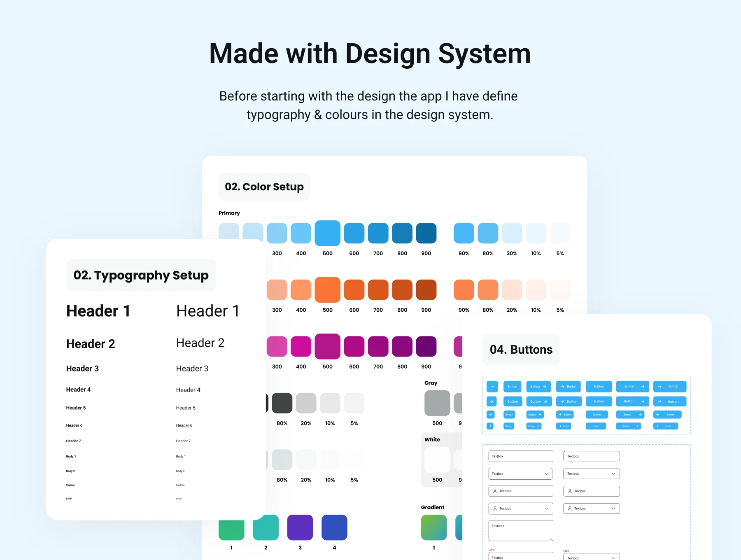Click first row wide Button with trailing arrow
The image size is (741, 560).
pyautogui.click(x=633, y=386)
